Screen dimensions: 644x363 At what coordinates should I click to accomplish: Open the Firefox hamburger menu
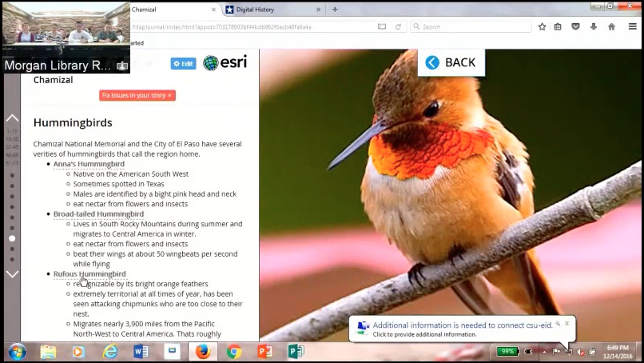click(631, 26)
